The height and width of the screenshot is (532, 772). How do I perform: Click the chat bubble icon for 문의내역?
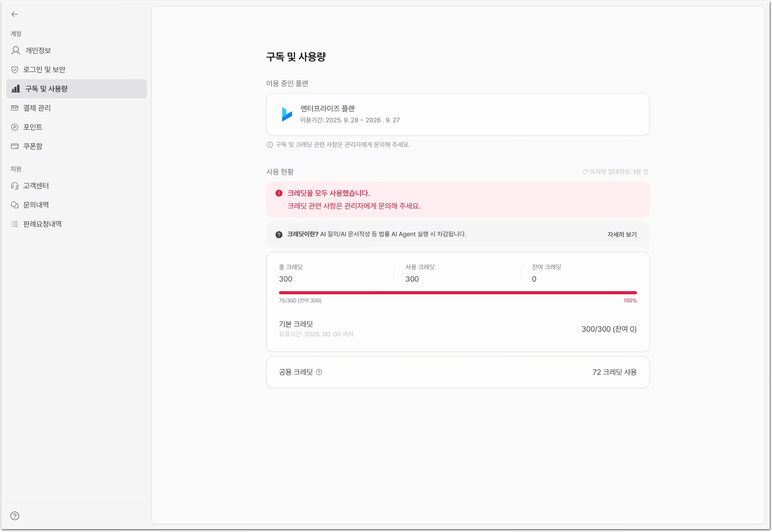(15, 205)
